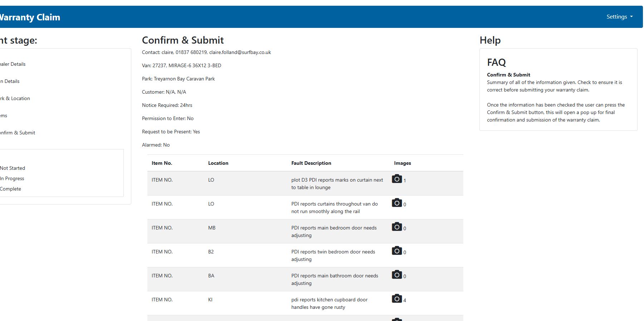Click the Images column header
The width and height of the screenshot is (644, 321).
pos(402,163)
